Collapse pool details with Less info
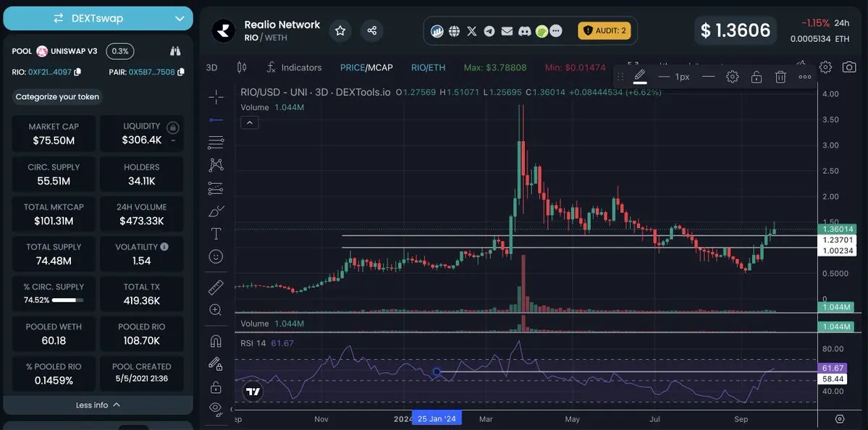 [98, 405]
